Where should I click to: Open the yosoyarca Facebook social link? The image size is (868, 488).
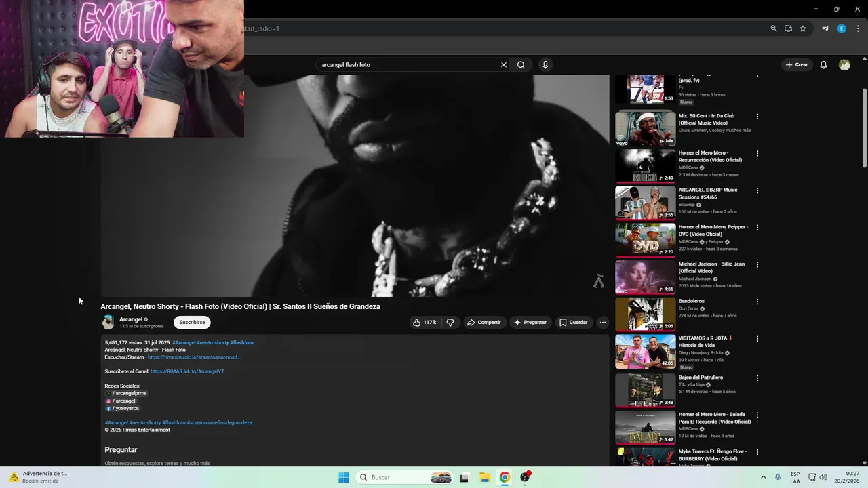point(122,408)
